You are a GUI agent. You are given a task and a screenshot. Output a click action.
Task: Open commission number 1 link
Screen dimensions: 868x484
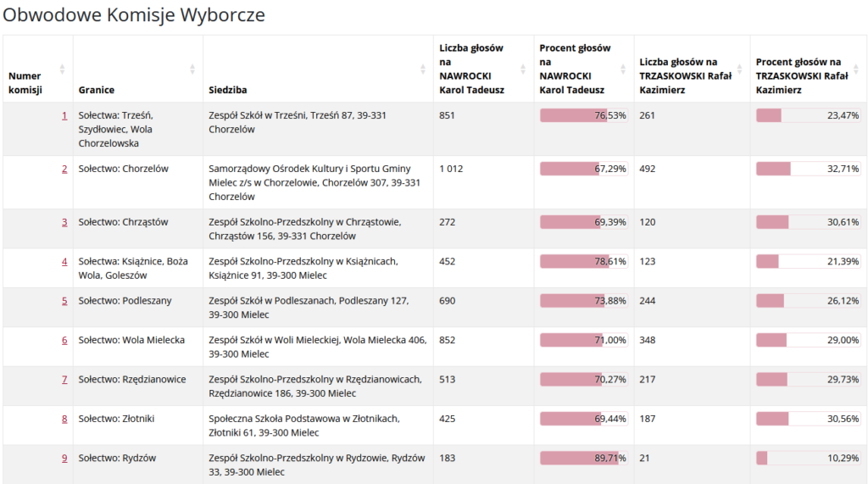coord(64,115)
